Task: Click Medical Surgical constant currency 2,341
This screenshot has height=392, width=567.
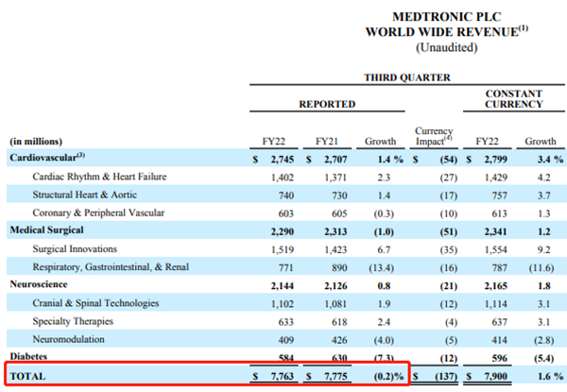Action: (495, 231)
